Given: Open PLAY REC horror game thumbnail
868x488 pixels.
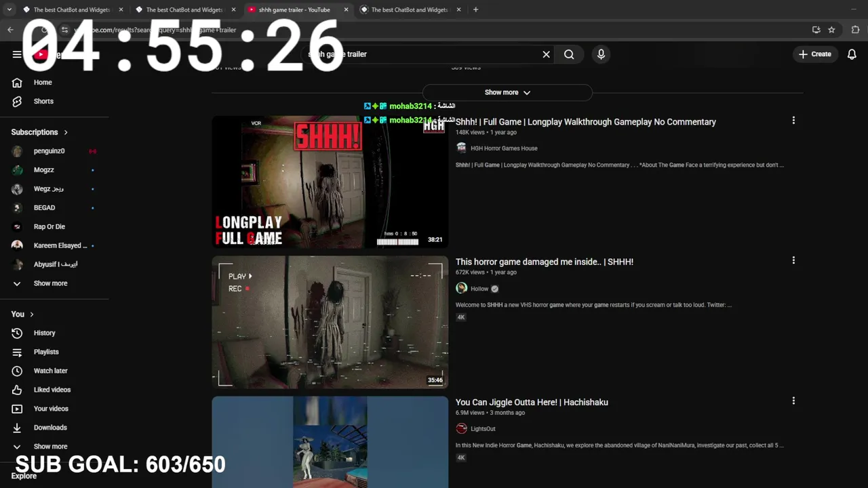Looking at the screenshot, I should coord(330,322).
